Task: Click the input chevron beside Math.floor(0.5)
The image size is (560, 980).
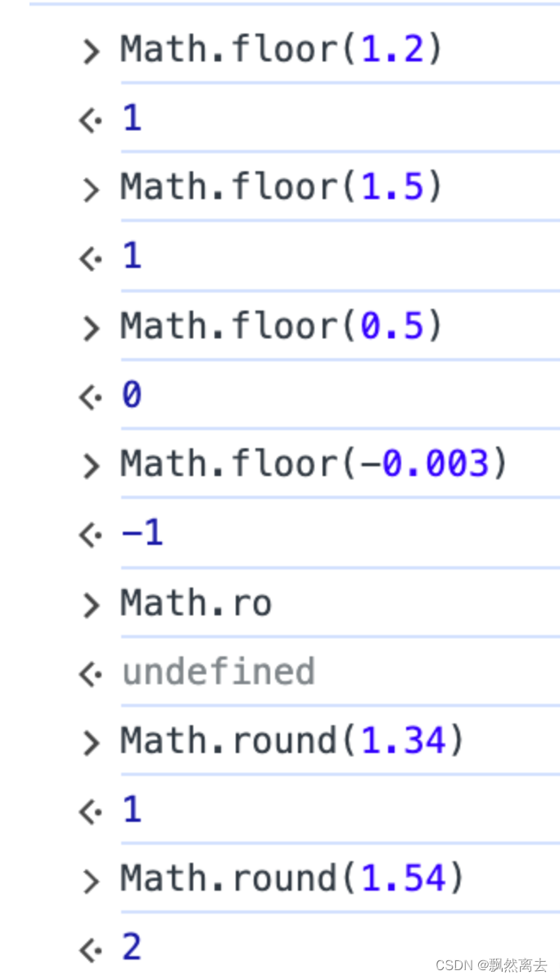Action: 91,328
